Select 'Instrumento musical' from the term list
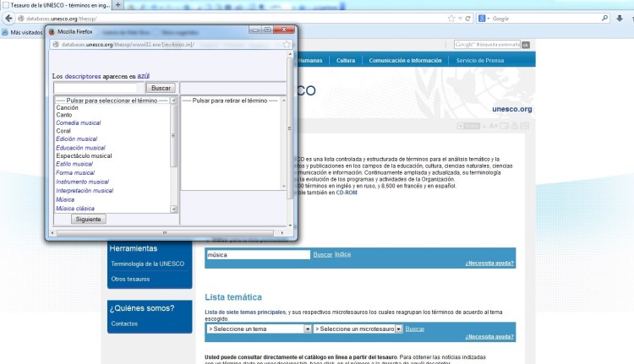Screen dimensions: 634x364 [82, 182]
